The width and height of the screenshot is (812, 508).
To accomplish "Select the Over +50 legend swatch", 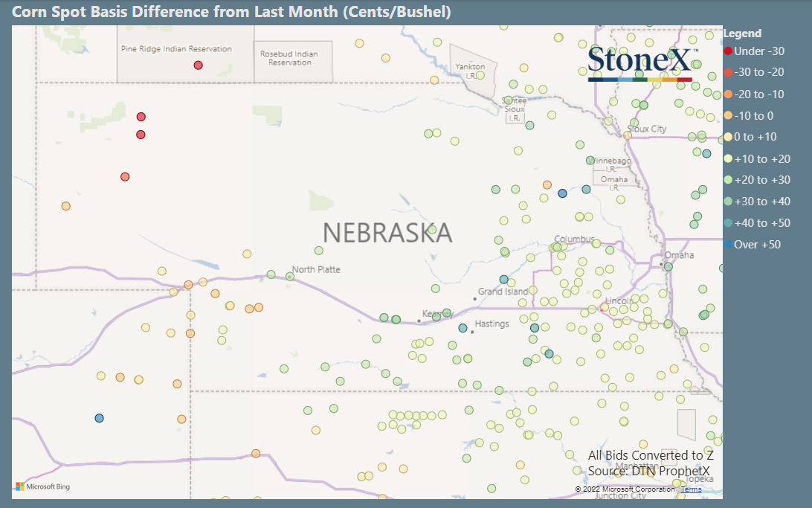I will tap(728, 245).
